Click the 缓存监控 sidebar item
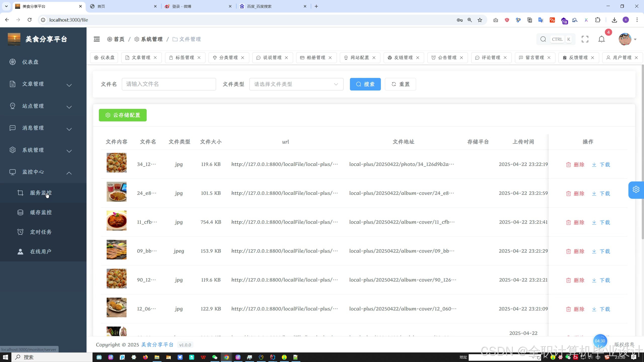The image size is (644, 362). (41, 212)
